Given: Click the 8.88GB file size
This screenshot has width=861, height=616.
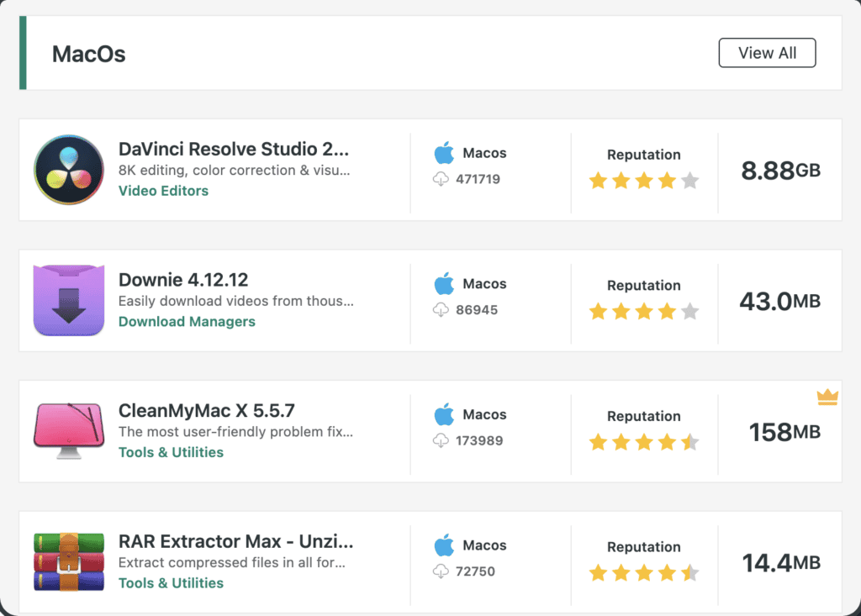Looking at the screenshot, I should pyautogui.click(x=780, y=171).
